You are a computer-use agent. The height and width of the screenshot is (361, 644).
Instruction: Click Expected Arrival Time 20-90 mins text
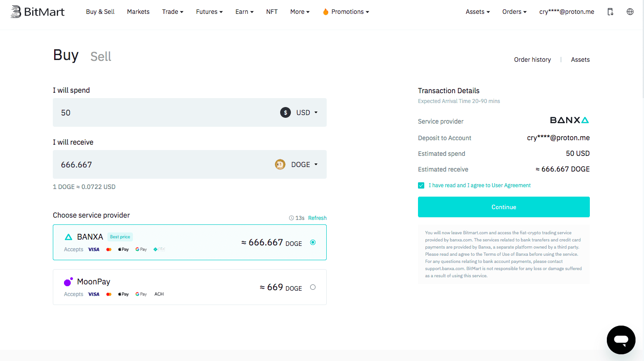459,101
